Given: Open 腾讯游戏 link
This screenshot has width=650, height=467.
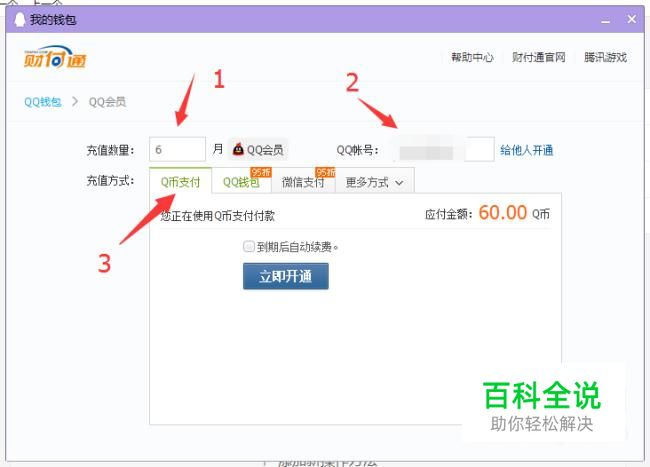Looking at the screenshot, I should [605, 57].
